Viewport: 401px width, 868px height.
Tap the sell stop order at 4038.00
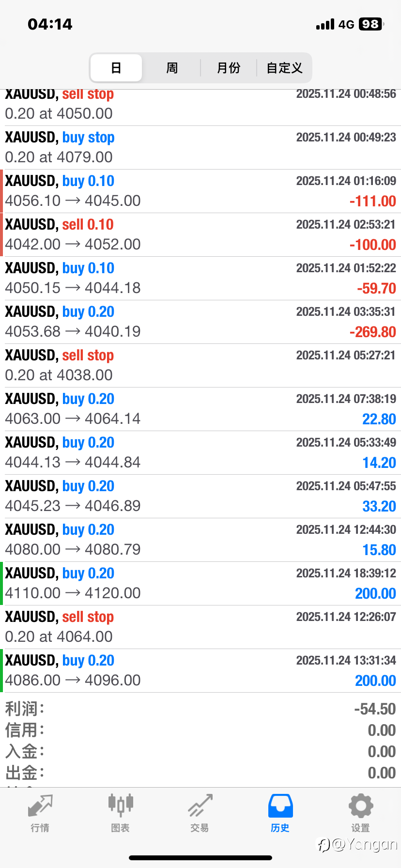(200, 365)
